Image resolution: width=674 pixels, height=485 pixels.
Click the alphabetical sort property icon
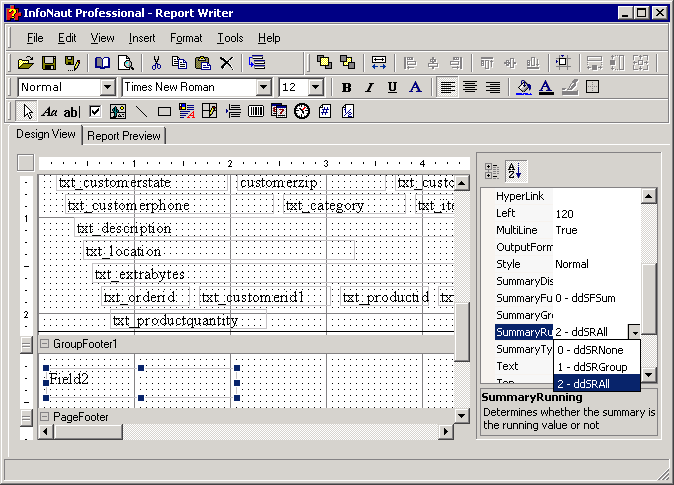coord(515,171)
